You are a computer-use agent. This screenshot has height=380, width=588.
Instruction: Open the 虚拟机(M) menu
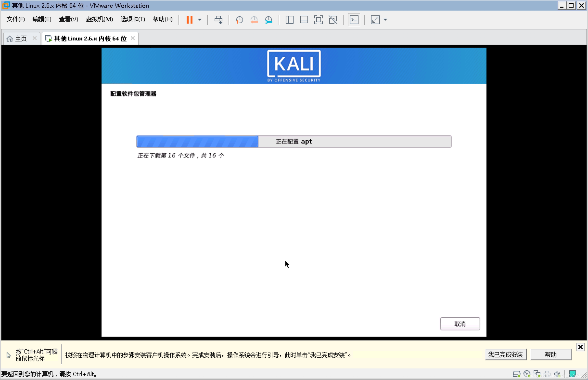click(x=99, y=19)
